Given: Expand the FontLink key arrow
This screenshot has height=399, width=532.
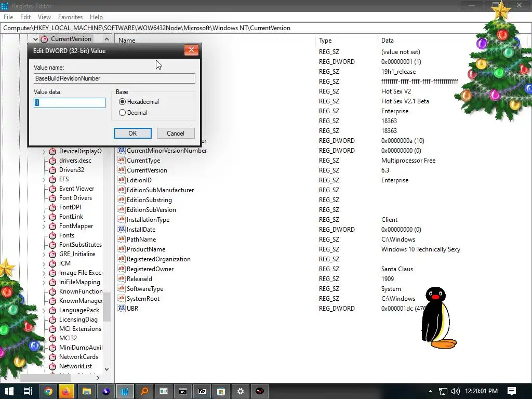Looking at the screenshot, I should 44,217.
